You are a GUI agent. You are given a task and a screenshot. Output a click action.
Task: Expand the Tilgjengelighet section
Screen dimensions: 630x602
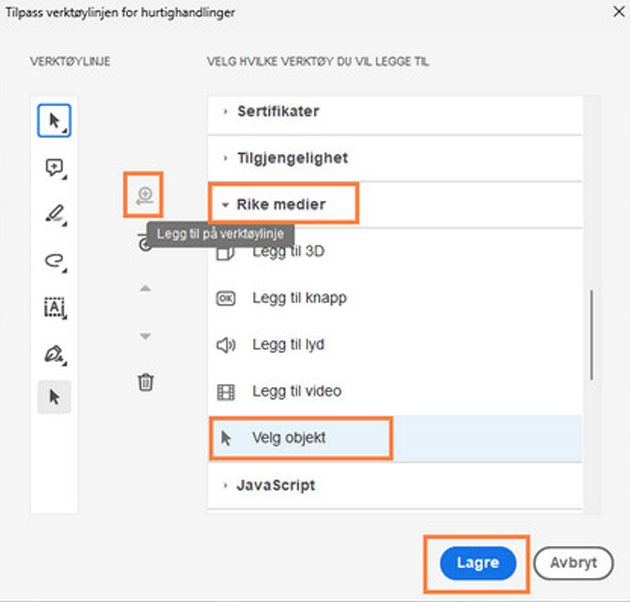(292, 158)
